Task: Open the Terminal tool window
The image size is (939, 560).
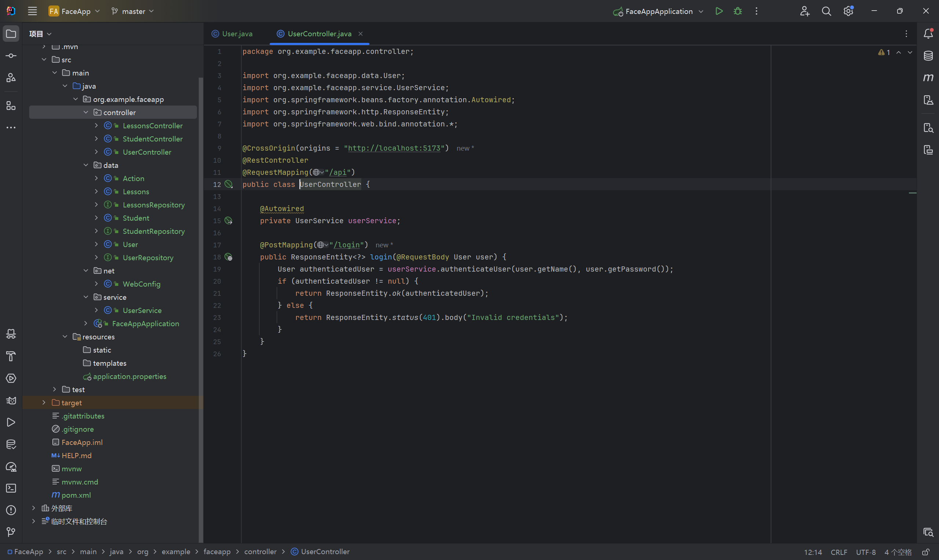Action: tap(11, 488)
